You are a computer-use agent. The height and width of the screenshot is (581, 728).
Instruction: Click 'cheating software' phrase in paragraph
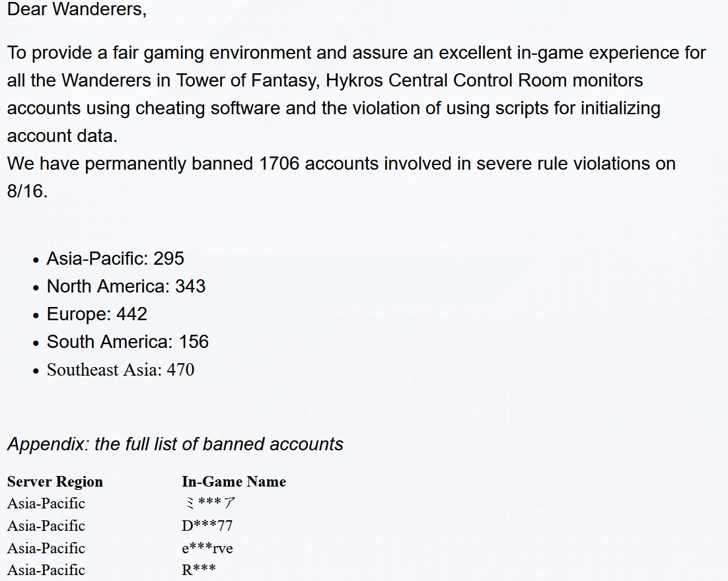pyautogui.click(x=208, y=108)
